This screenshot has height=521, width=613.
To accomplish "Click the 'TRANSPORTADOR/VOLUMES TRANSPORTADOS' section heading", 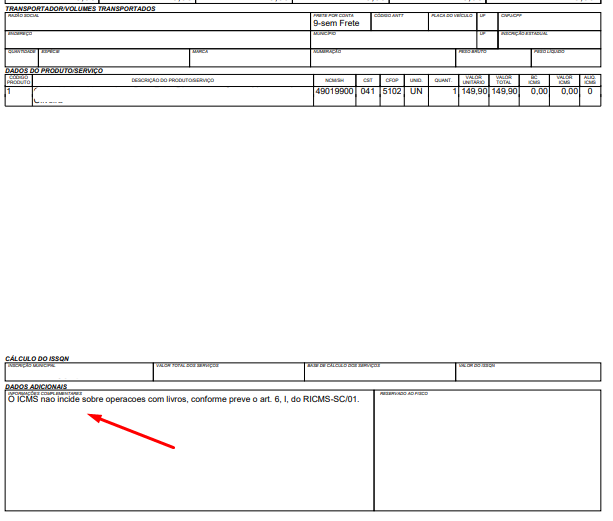I will [x=80, y=9].
